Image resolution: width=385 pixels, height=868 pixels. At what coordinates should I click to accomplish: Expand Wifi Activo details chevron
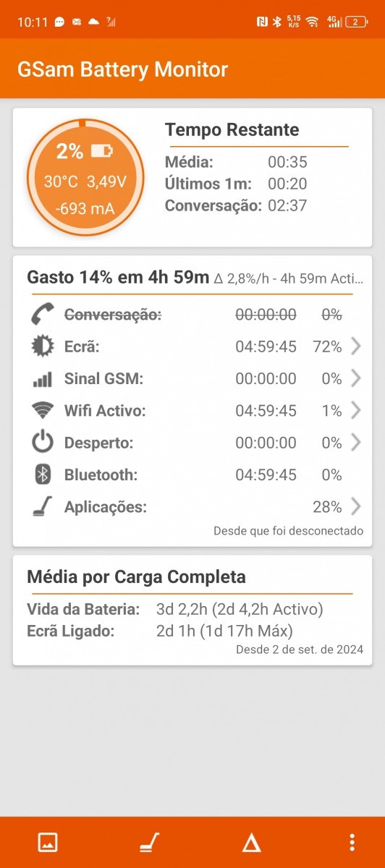(355, 410)
